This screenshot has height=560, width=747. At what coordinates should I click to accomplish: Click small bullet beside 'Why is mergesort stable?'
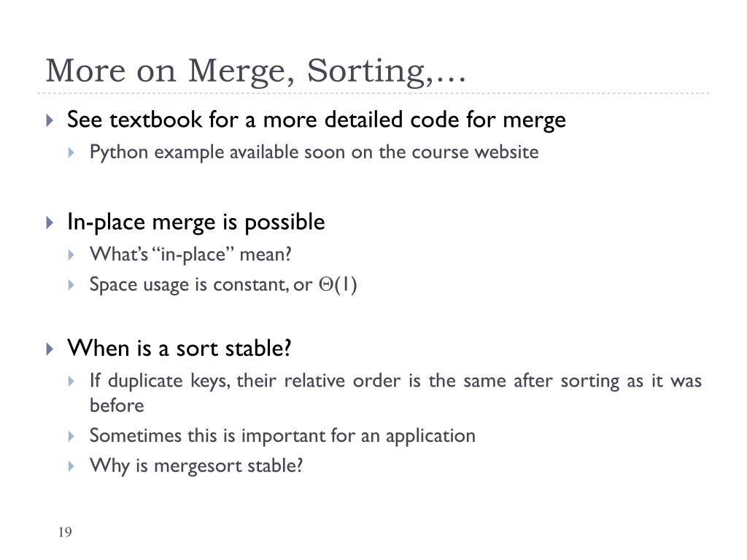[71, 466]
